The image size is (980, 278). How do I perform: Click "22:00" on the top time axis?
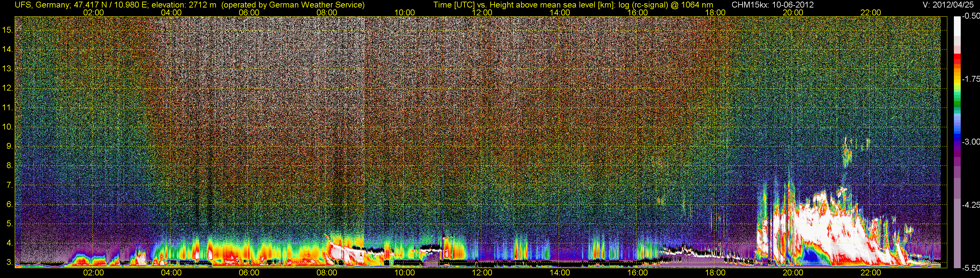pos(871,12)
